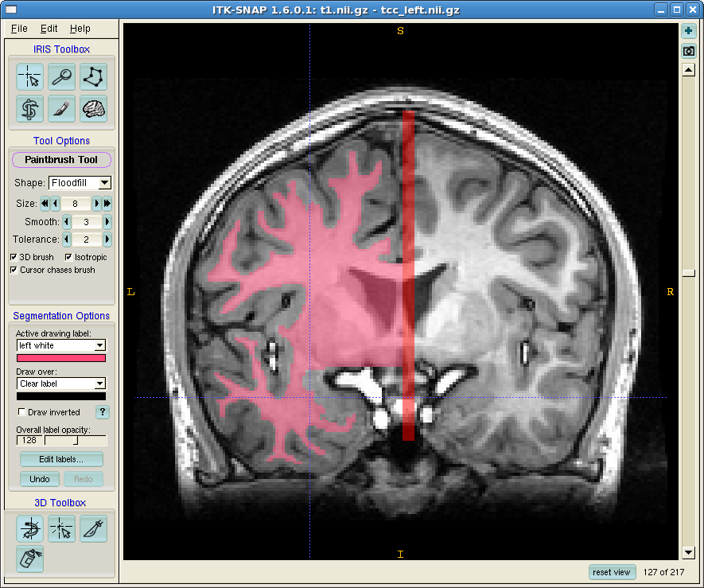Select the 3D scalpel tool
Screen dimensions: 704x588
click(93, 528)
